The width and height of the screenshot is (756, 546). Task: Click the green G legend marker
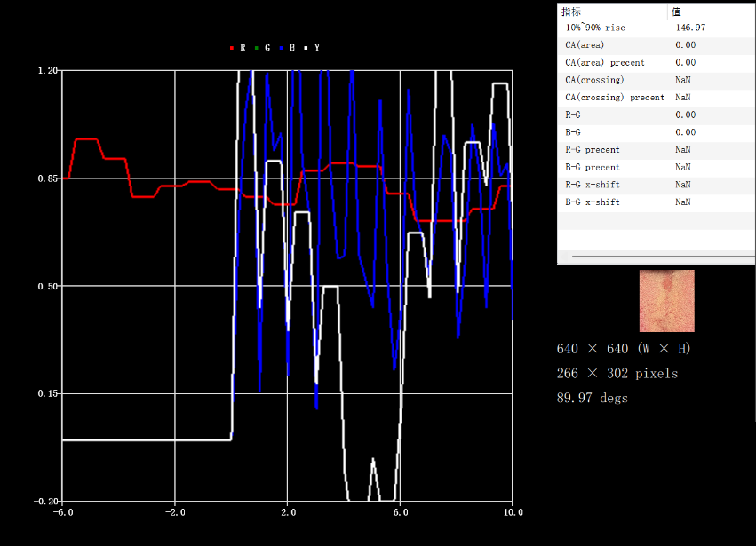click(x=257, y=48)
